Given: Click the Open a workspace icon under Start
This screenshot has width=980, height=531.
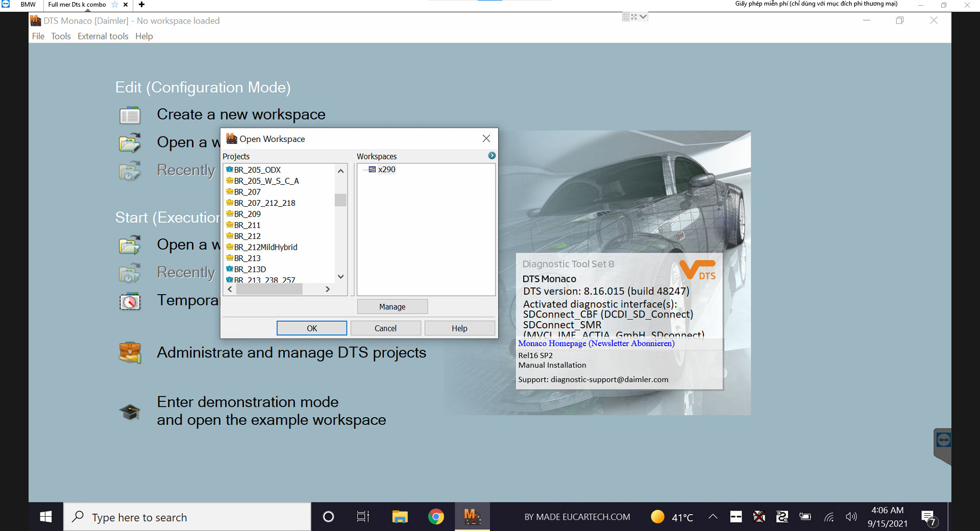Looking at the screenshot, I should tap(130, 245).
